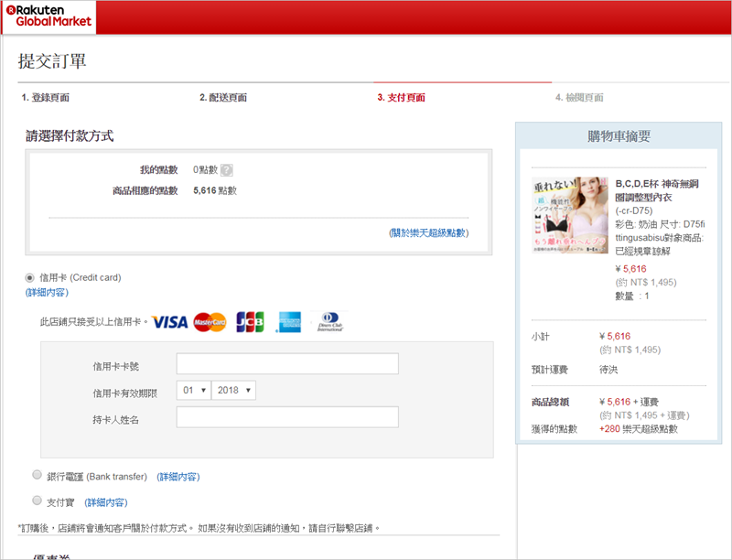The image size is (732, 560).
Task: Go to step 1. 登錄頁面
Action: [x=45, y=98]
